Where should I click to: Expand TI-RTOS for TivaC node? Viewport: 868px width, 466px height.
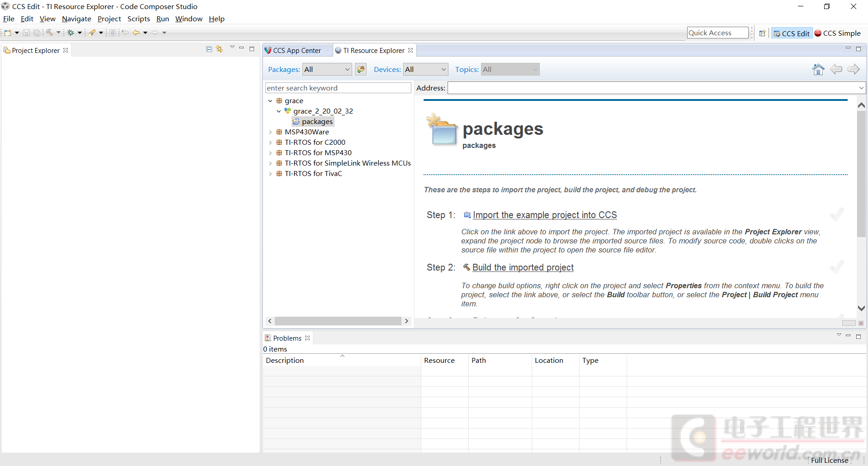click(x=270, y=174)
